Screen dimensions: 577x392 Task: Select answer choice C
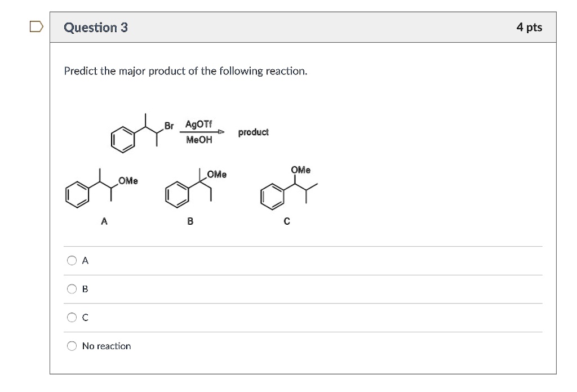[x=72, y=317]
